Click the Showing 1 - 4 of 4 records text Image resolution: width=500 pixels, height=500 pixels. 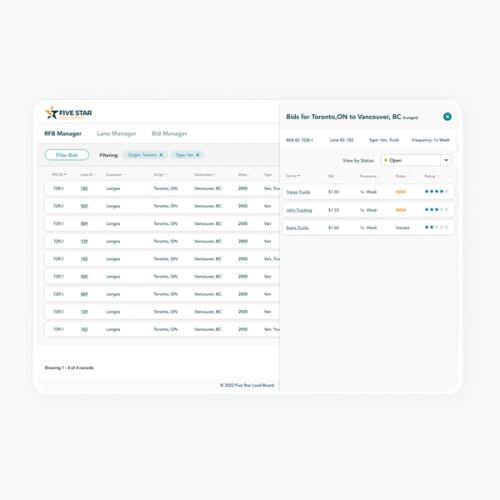(x=69, y=368)
